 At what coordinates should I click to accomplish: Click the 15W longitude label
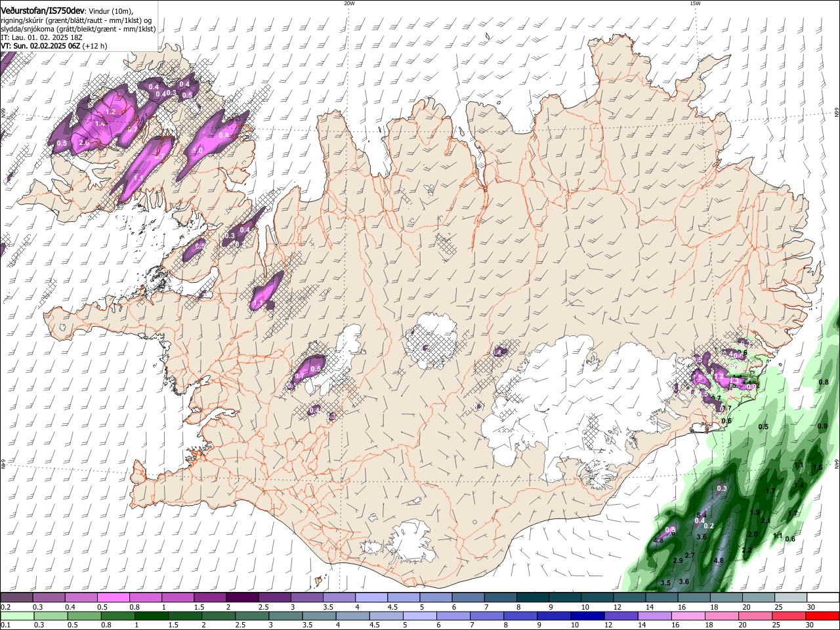[x=695, y=3]
